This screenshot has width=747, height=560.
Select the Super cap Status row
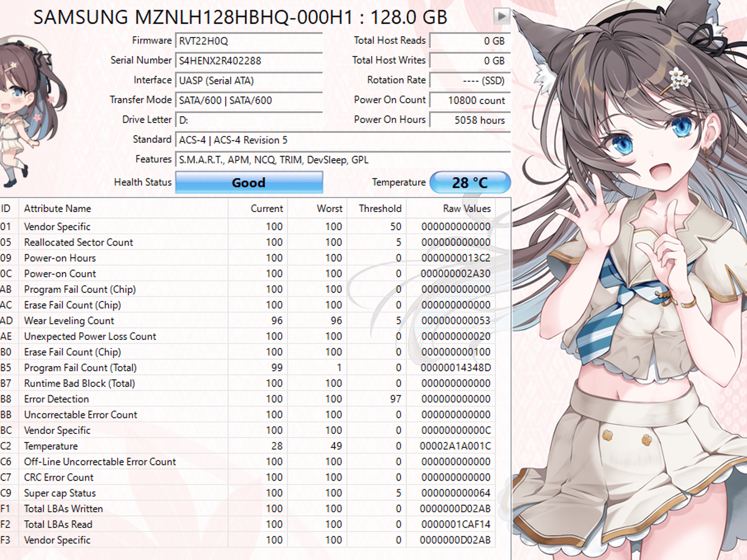click(247, 493)
